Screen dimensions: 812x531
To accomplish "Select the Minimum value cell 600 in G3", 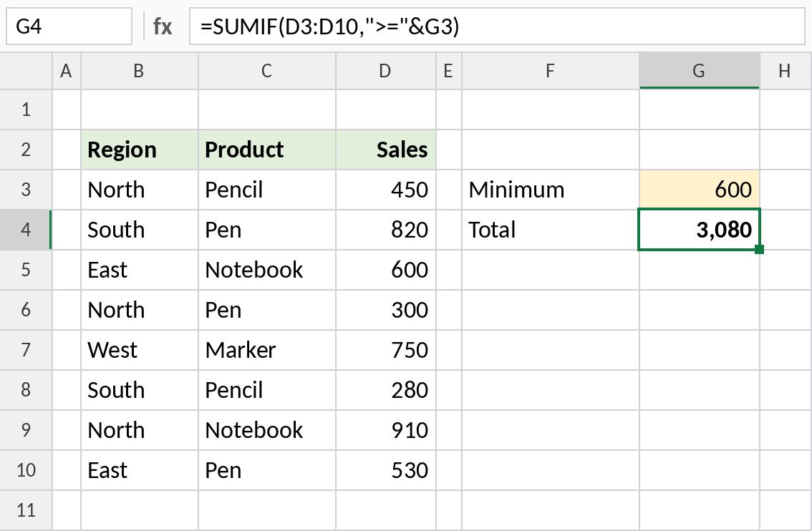I will point(700,190).
